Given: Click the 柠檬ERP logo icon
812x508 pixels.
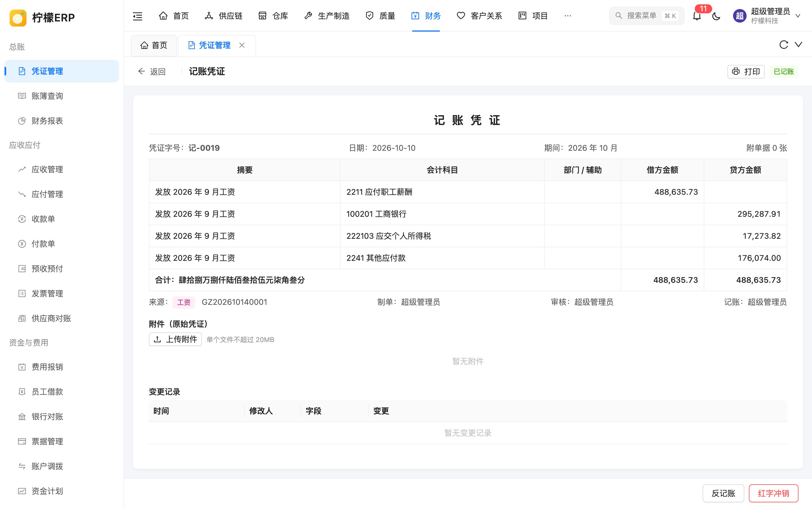Looking at the screenshot, I should [x=18, y=17].
